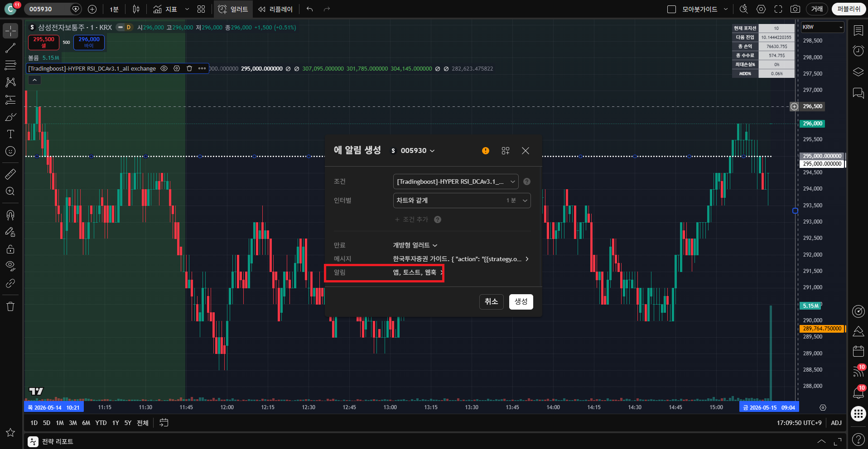Select the 3M time range tab

(73, 423)
